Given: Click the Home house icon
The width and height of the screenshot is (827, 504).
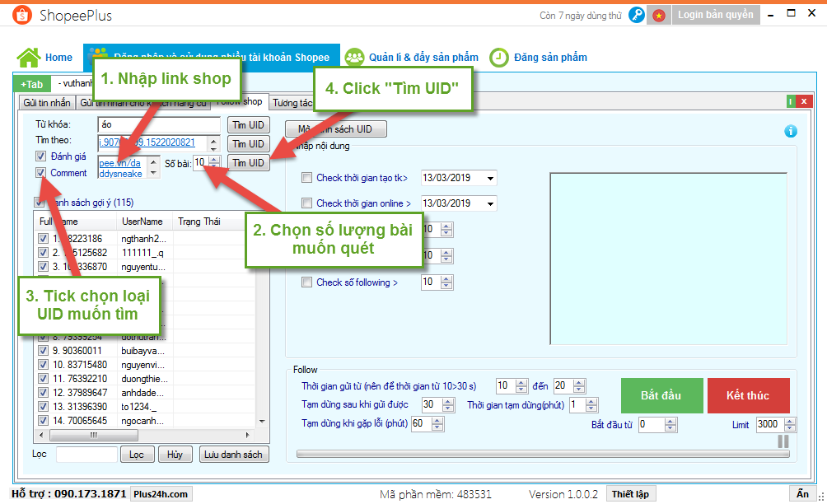Looking at the screenshot, I should pos(28,57).
